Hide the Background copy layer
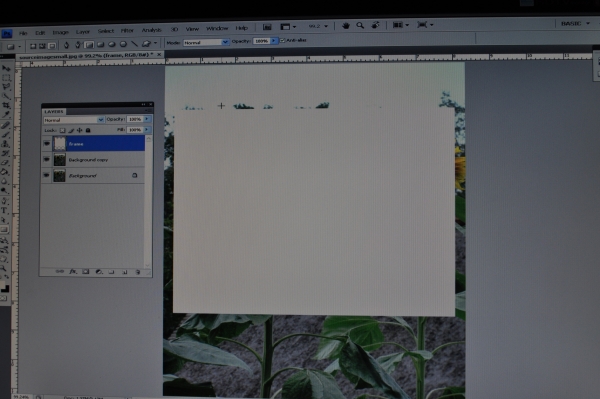 (47, 160)
